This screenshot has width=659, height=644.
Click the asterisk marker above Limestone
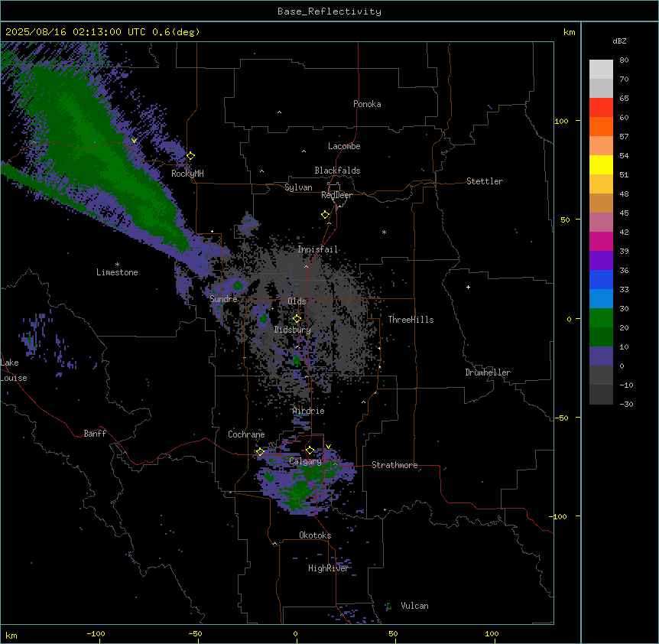(117, 265)
